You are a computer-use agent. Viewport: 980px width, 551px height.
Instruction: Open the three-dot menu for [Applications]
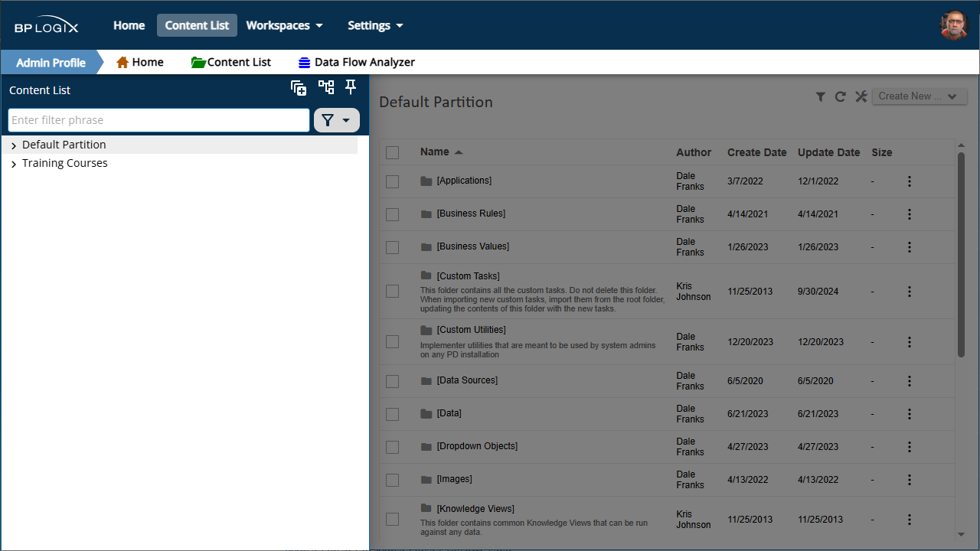point(910,181)
